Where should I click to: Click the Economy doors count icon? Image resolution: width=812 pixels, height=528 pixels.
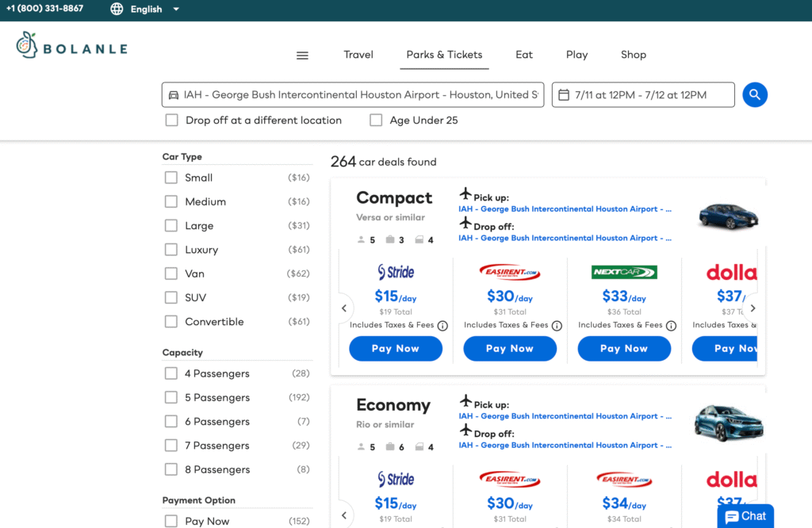[x=419, y=446]
